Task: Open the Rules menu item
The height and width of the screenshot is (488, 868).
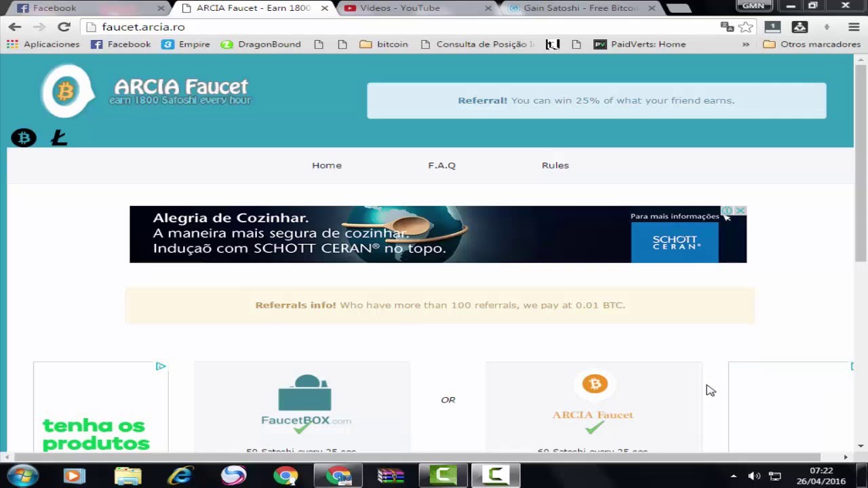Action: tap(555, 165)
